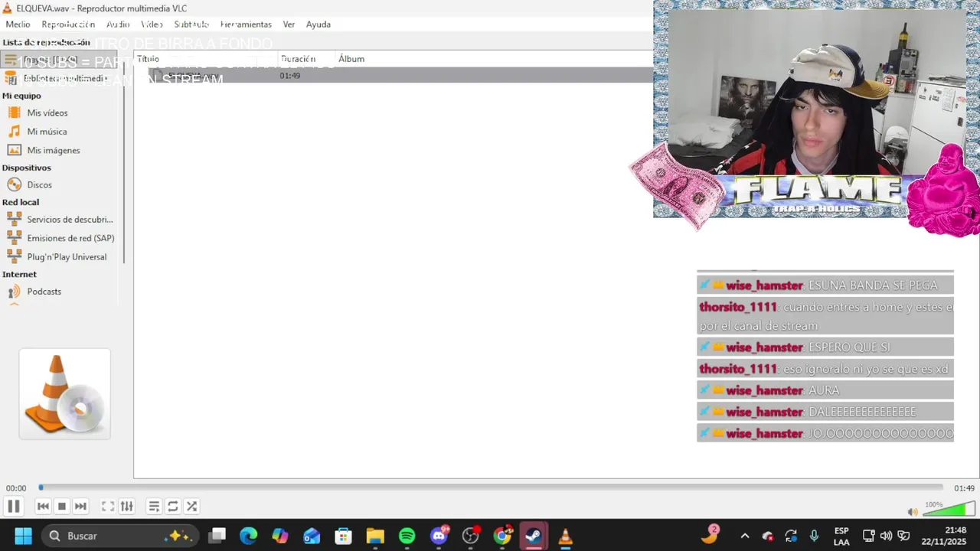The width and height of the screenshot is (980, 551).
Task: Pause playback with the pause button
Action: click(x=13, y=506)
